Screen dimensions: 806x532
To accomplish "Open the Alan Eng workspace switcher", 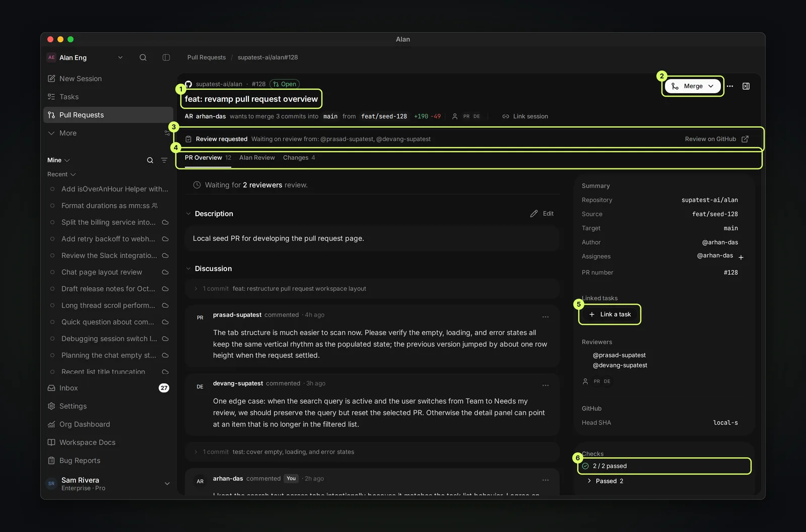I will click(85, 57).
